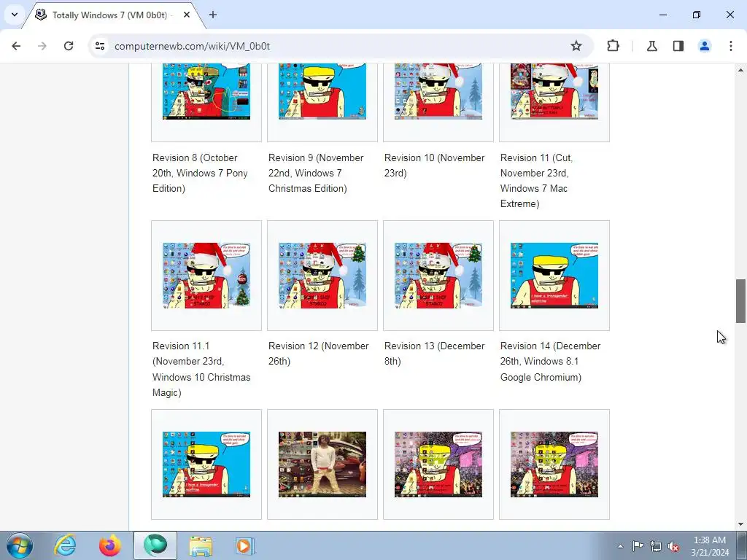Open Windows Explorer folder from taskbar

pos(201,545)
